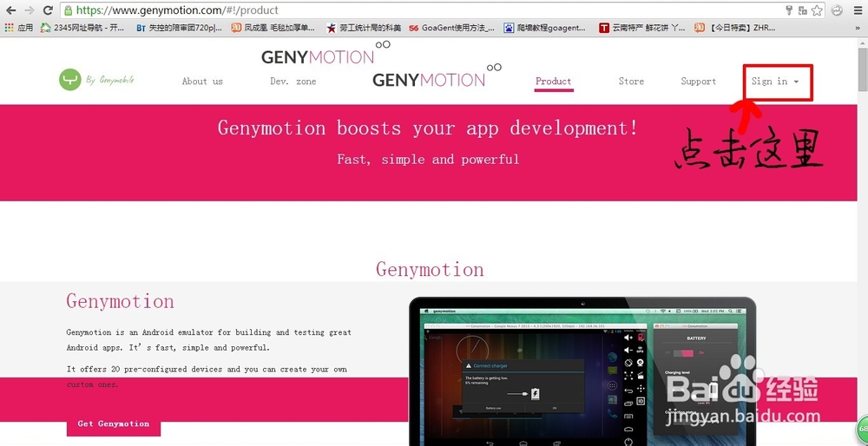Open the 【今日特卖】ZHR bookmark
868x446 pixels.
point(735,28)
